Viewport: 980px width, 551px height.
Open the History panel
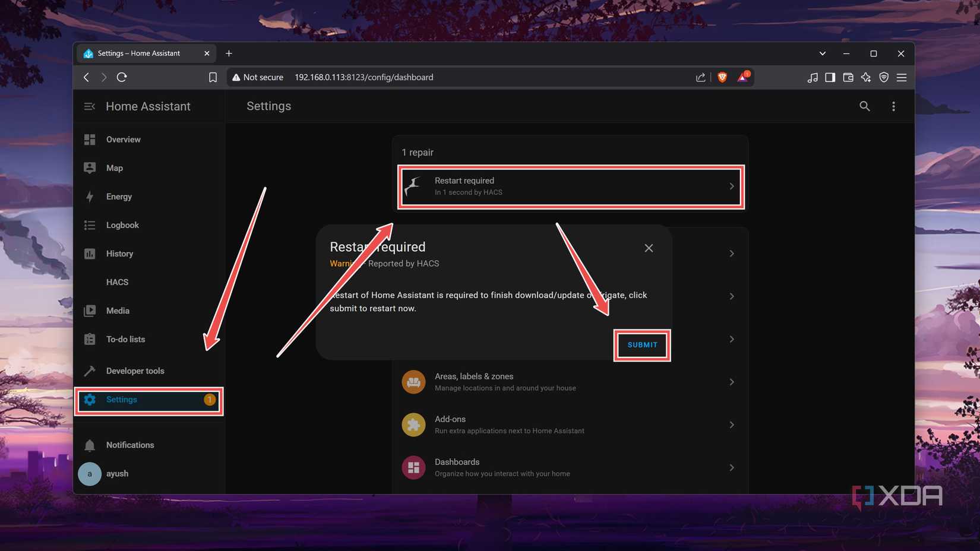coord(119,254)
